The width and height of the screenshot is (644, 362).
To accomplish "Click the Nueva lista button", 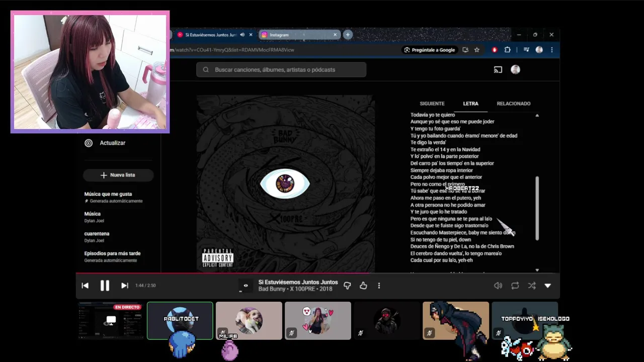I will tap(118, 175).
